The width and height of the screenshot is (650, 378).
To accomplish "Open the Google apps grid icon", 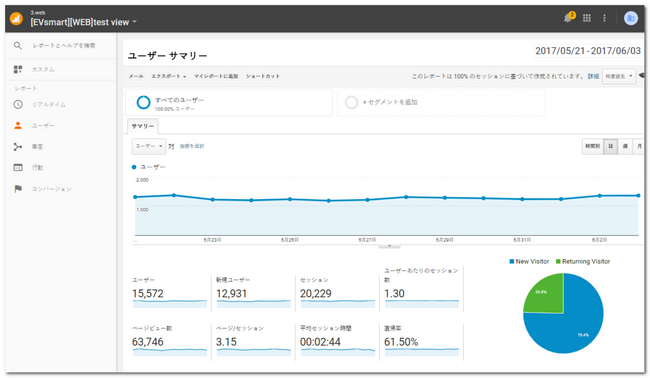I will 587,18.
